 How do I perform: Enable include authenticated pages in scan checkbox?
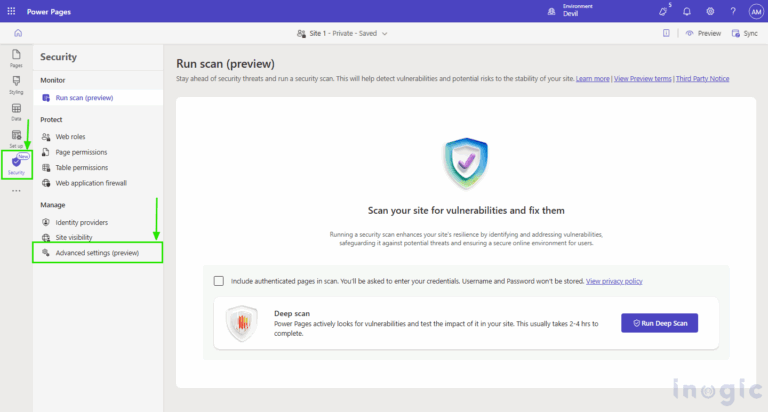click(218, 282)
